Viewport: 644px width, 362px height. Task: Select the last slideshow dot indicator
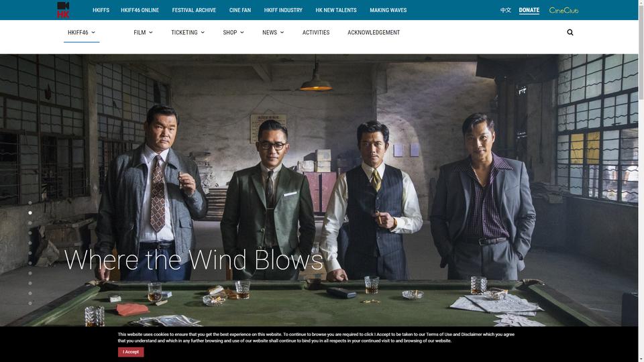[x=30, y=303]
